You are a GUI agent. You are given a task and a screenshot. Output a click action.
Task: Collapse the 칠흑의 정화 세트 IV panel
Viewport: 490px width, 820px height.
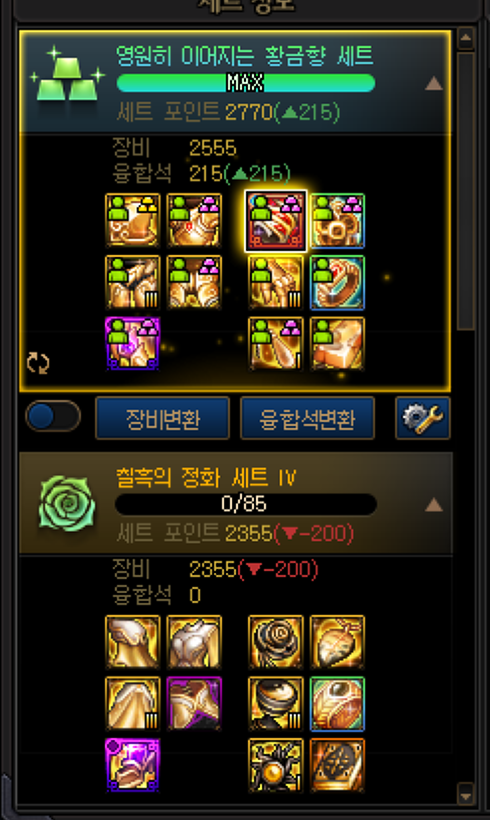point(434,505)
